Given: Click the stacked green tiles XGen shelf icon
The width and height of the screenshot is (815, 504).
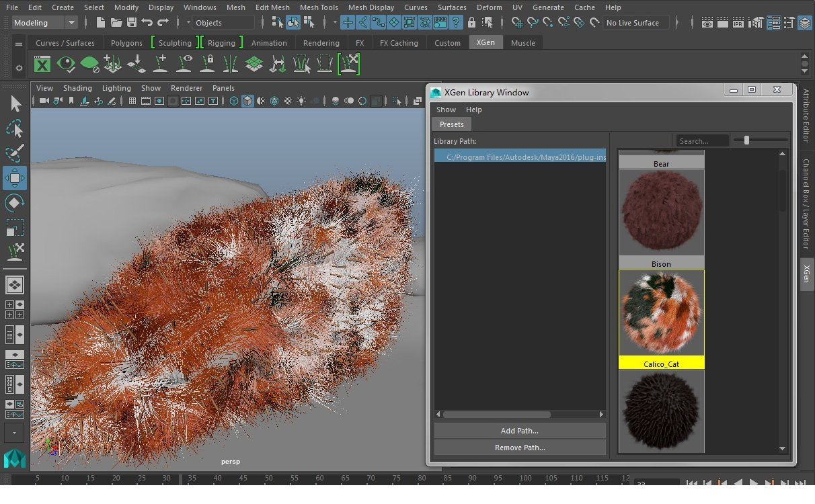Looking at the screenshot, I should pyautogui.click(x=254, y=65).
